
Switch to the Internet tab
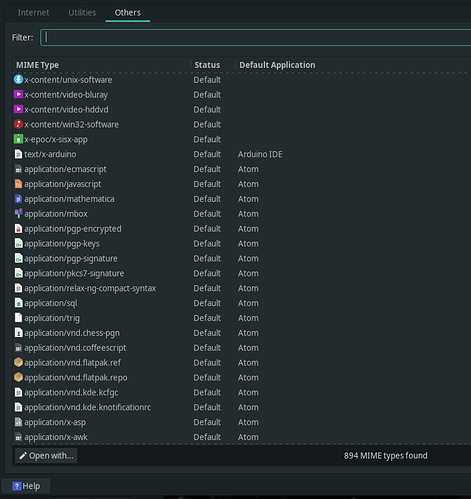33,13
